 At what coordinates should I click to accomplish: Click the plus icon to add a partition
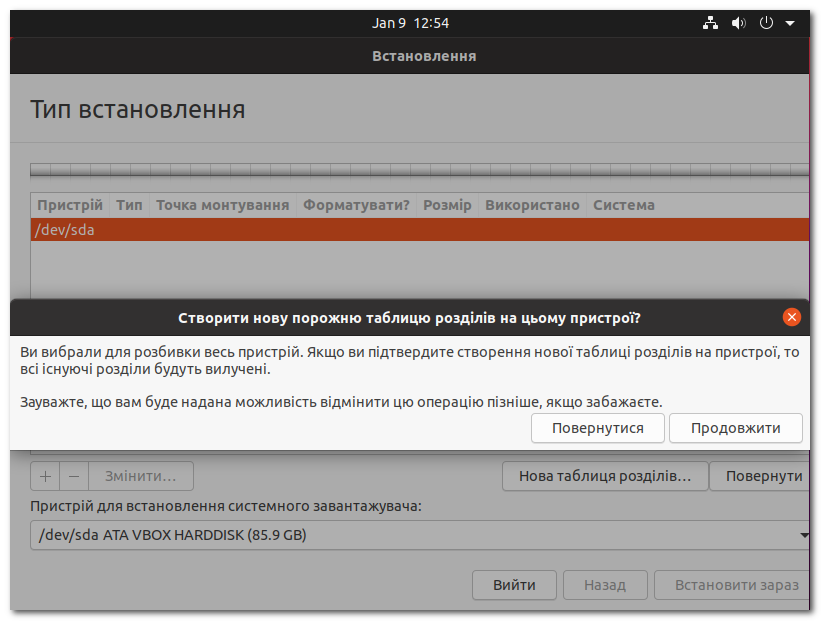[44, 476]
